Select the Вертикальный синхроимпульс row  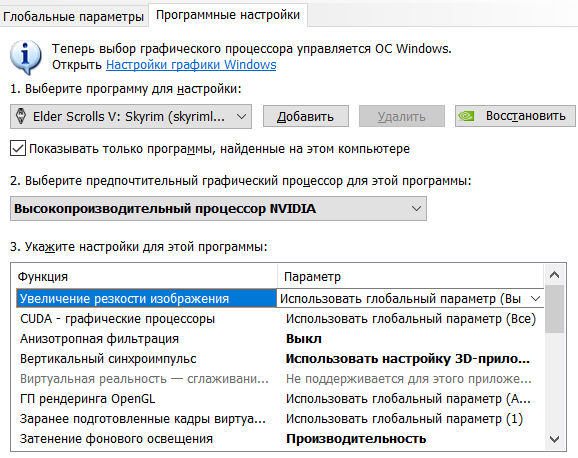[280, 358]
